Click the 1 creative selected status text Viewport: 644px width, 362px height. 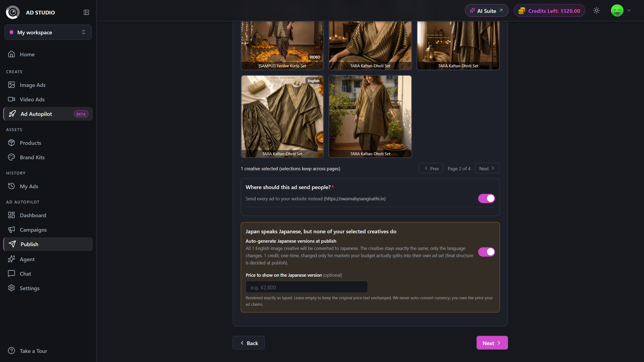[x=290, y=169]
